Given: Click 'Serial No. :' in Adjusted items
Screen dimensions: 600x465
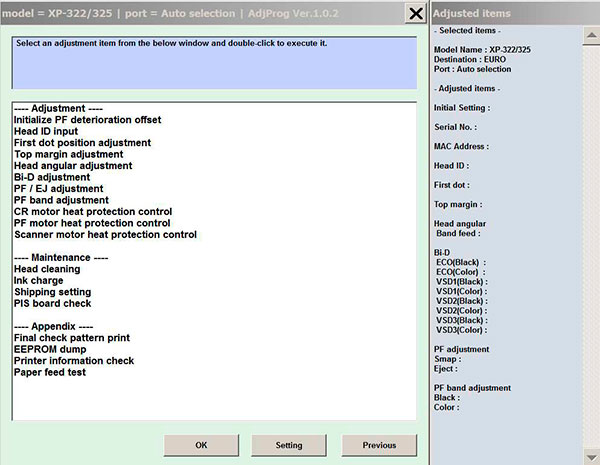Looking at the screenshot, I should coord(456,127).
